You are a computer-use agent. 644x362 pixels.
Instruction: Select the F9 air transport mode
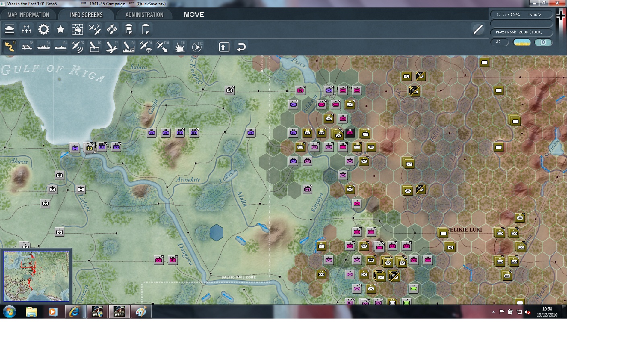pyautogui.click(x=146, y=47)
